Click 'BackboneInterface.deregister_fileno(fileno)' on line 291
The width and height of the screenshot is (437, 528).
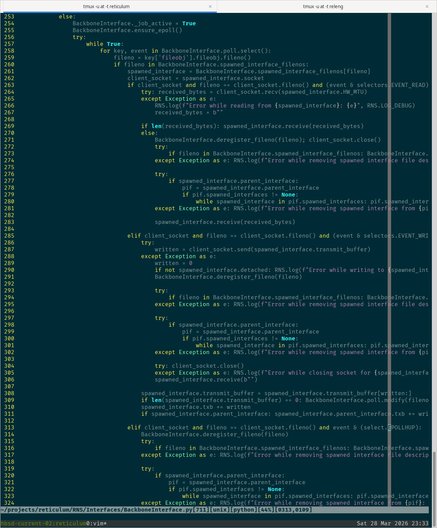pos(228,277)
